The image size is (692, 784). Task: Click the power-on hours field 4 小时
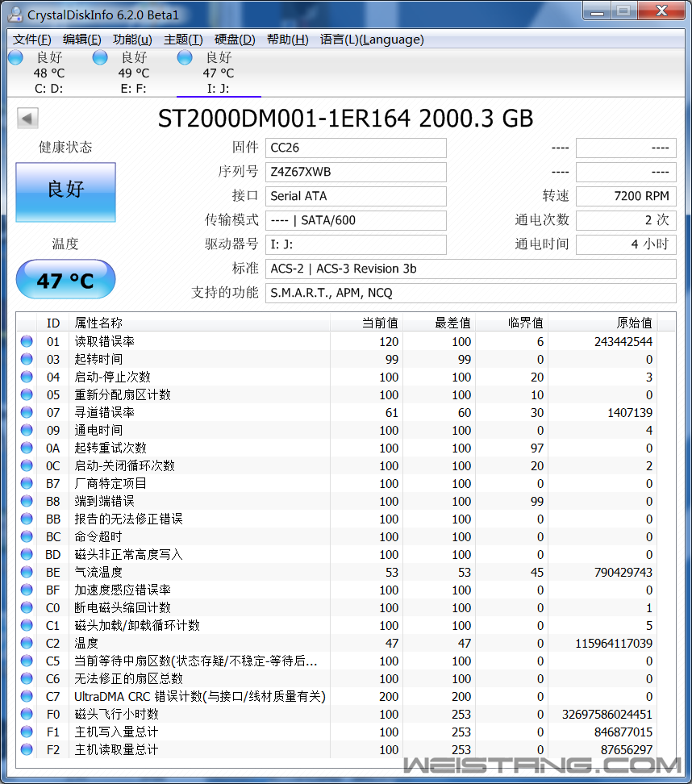(x=626, y=244)
